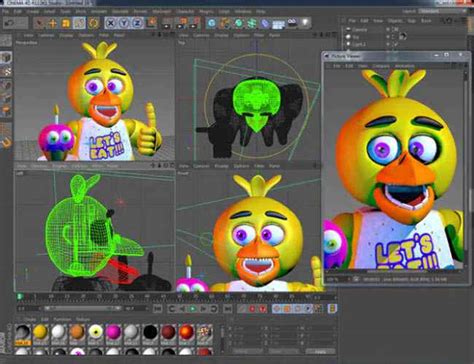474x364 pixels.
Task: Open the Objects menu in Object Manager
Action: click(395, 21)
